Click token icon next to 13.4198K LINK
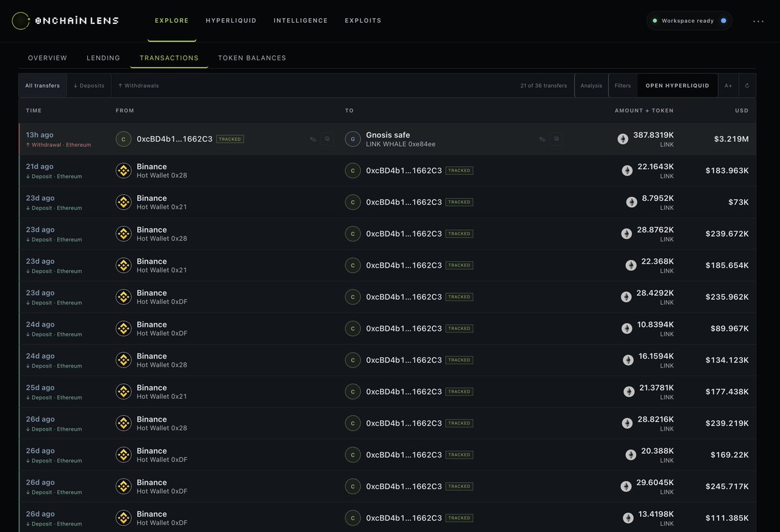 (628, 518)
